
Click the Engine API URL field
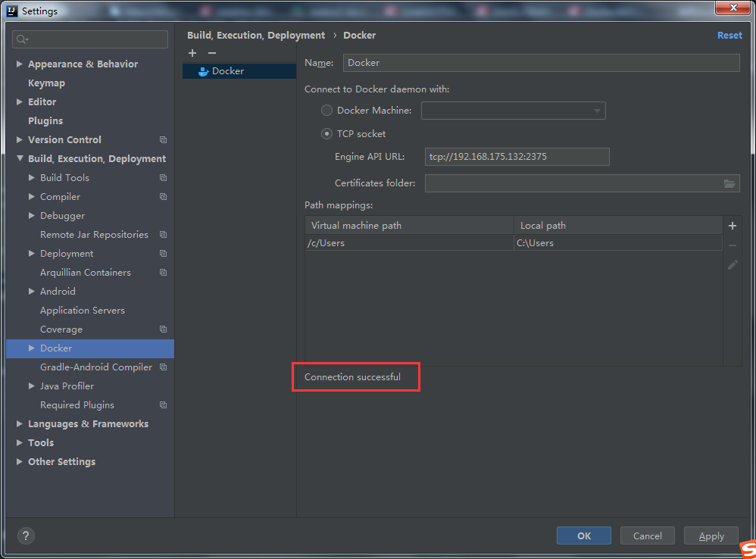click(x=517, y=157)
